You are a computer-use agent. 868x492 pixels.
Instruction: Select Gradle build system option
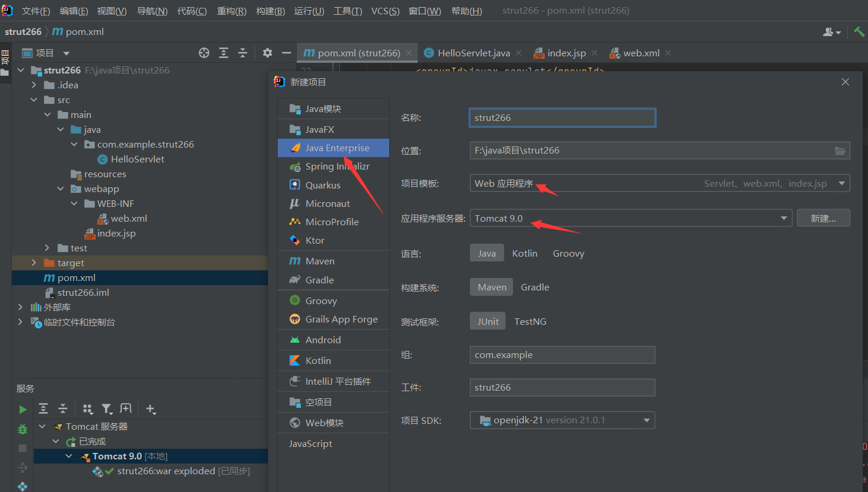[535, 287]
